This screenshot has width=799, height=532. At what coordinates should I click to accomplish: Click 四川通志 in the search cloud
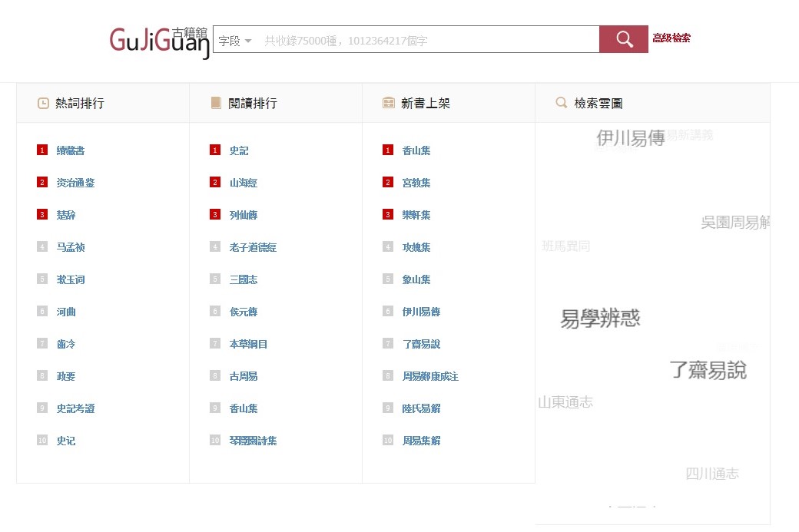tap(712, 474)
